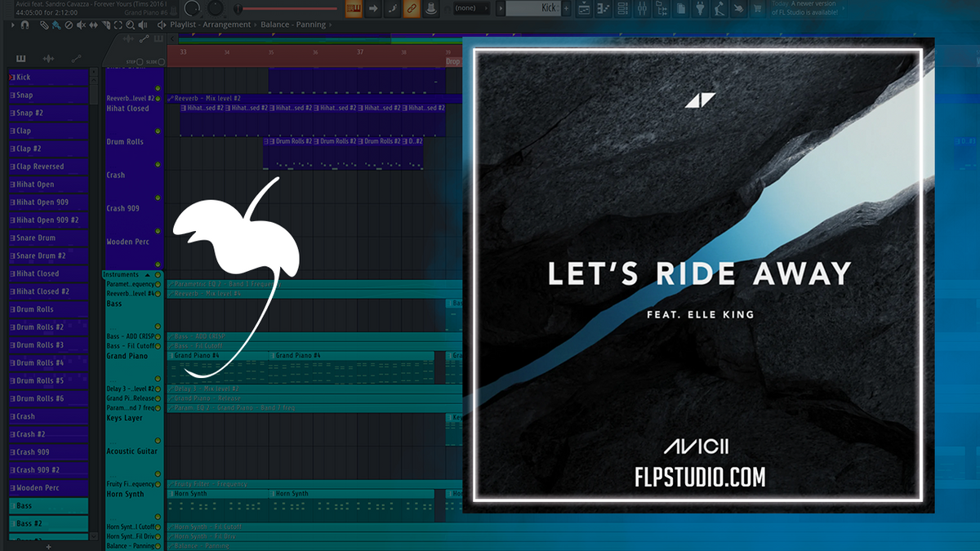Expand the FL Studio update notification arrow

[x=844, y=8]
